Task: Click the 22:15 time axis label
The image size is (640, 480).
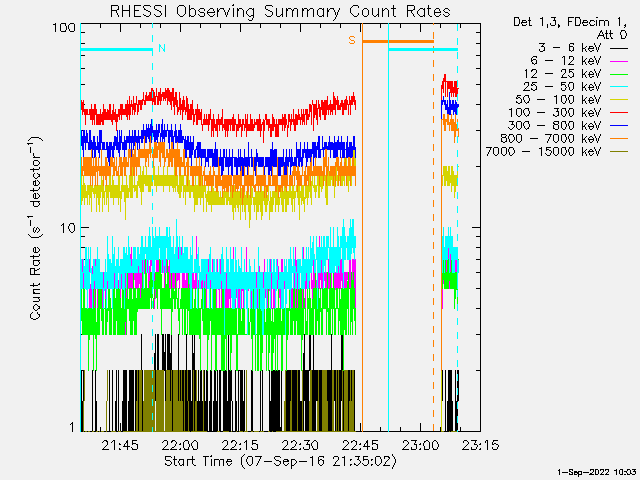Action: coord(240,445)
